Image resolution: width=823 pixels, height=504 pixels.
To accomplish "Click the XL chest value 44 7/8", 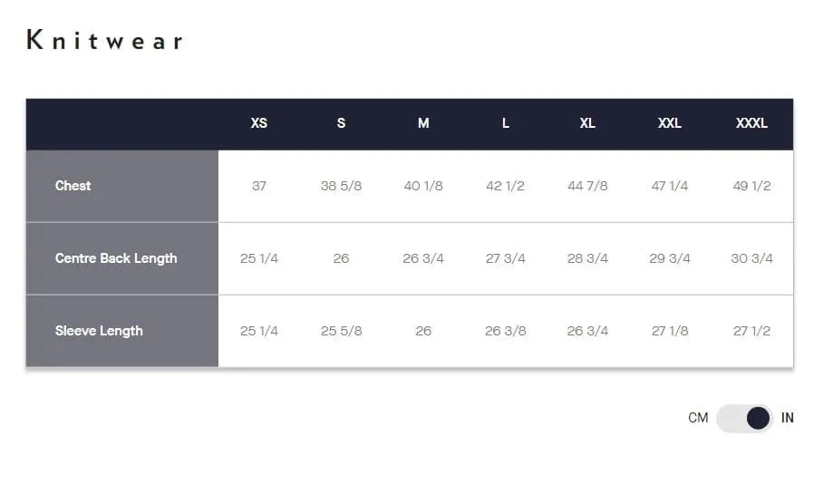I will 587,186.
